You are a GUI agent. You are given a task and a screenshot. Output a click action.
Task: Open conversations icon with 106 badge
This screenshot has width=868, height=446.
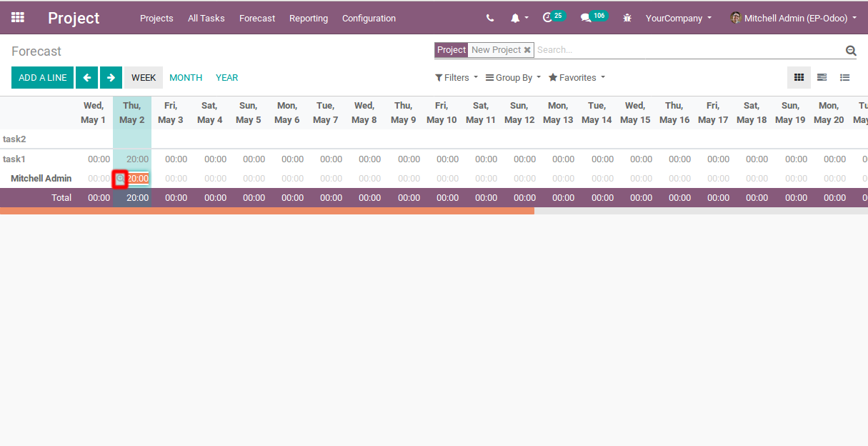[x=594, y=17]
